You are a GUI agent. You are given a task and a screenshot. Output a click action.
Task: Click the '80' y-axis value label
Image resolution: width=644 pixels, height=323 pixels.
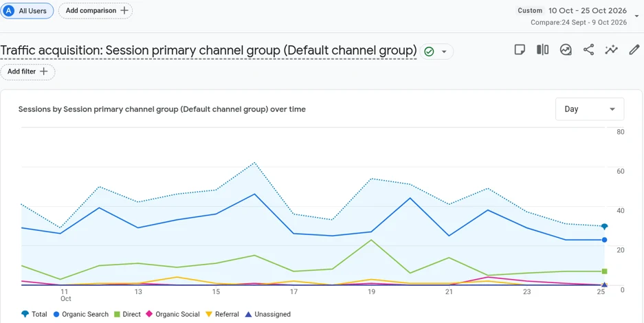point(621,132)
